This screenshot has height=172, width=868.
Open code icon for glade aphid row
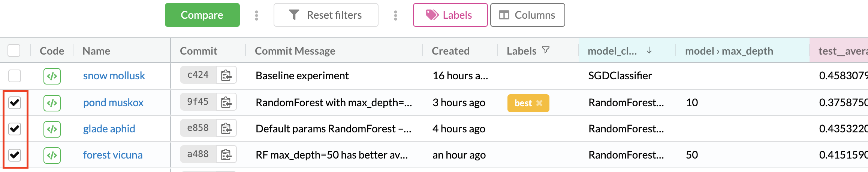52,129
